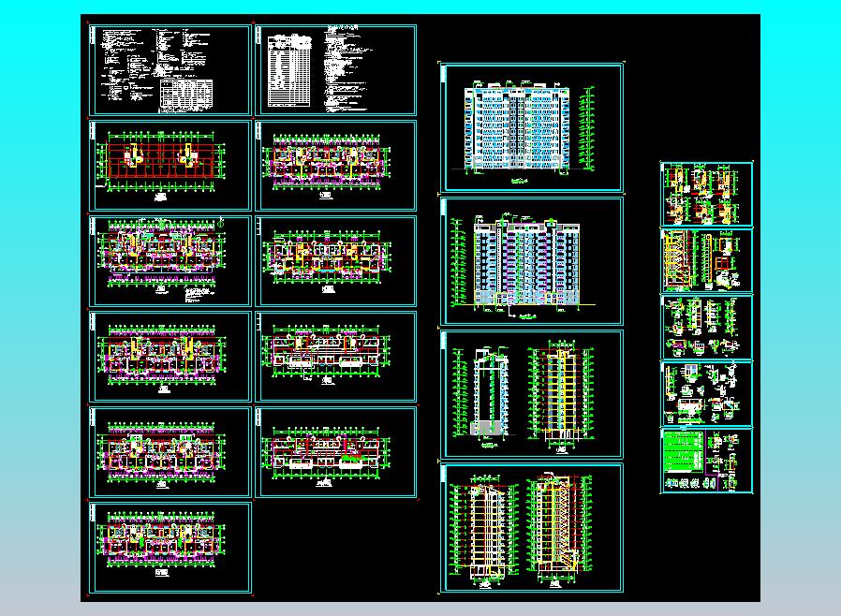Click the small materials table in notes sheet
841x616 pixels.
click(x=186, y=95)
